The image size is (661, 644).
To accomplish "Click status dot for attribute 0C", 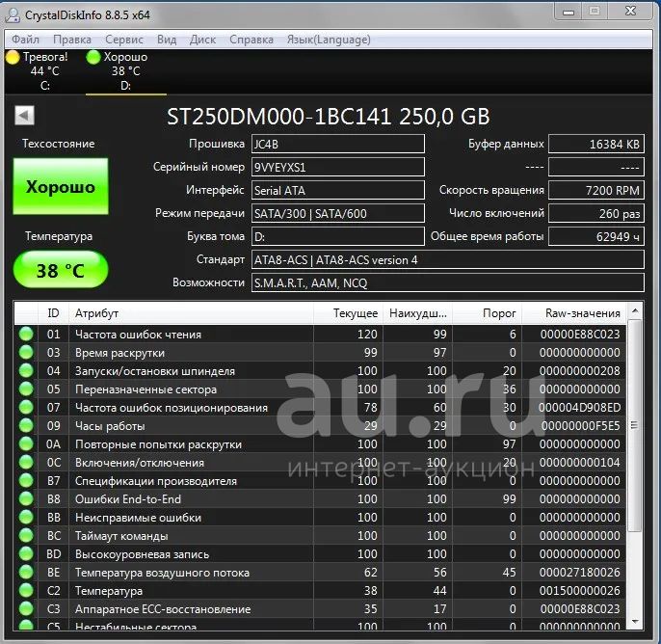I will pos(26,462).
